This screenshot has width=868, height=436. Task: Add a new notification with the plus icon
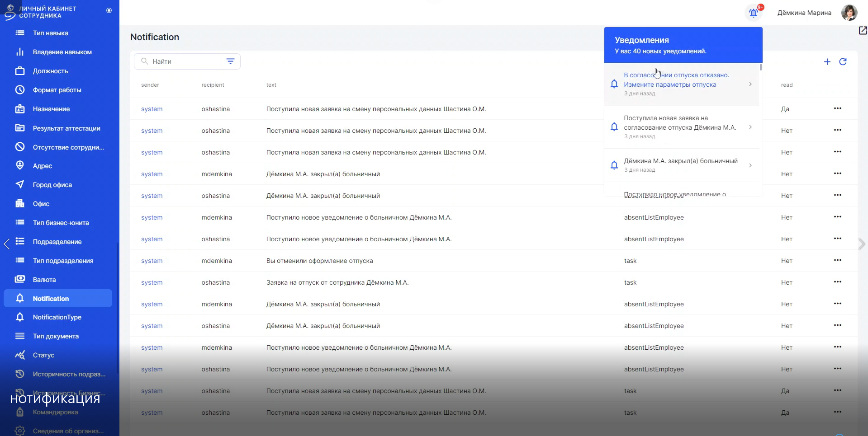click(827, 62)
